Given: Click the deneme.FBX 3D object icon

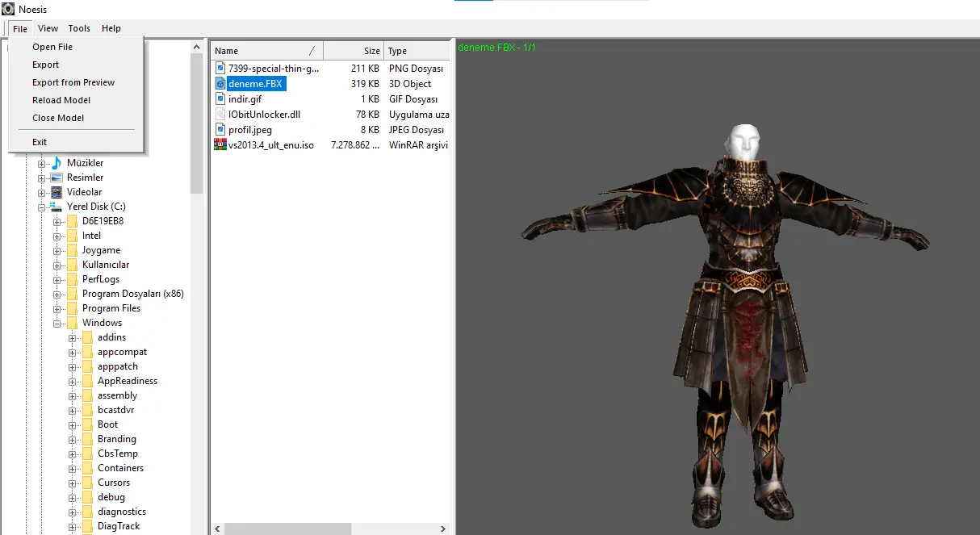Looking at the screenshot, I should click(220, 84).
